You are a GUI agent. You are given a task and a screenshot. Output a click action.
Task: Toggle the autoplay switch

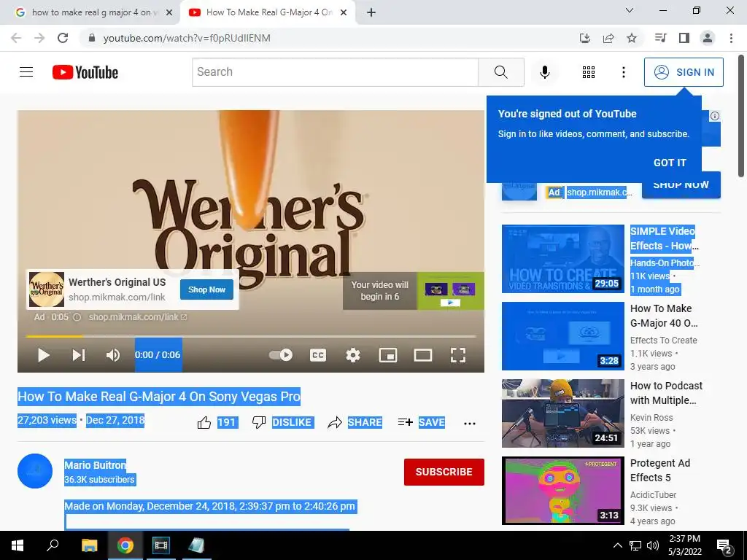pos(281,355)
